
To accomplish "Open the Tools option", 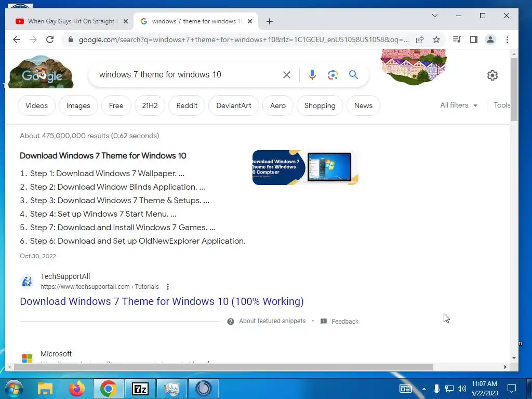I will point(501,105).
